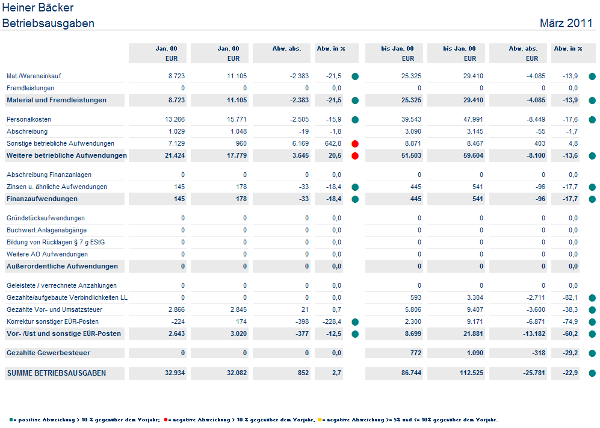Viewport: 600px width, 428px height.
Task: Click green dot beside -29,2 in Gewerbesteuer row
Action: tap(592, 353)
